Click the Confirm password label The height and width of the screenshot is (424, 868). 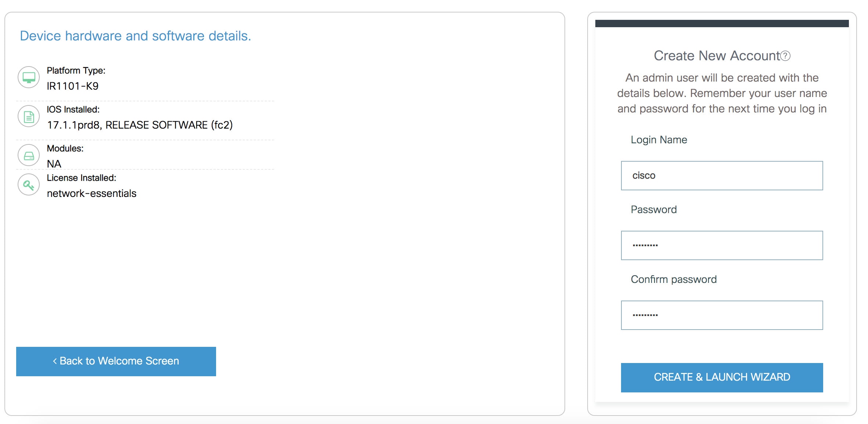[x=674, y=280]
